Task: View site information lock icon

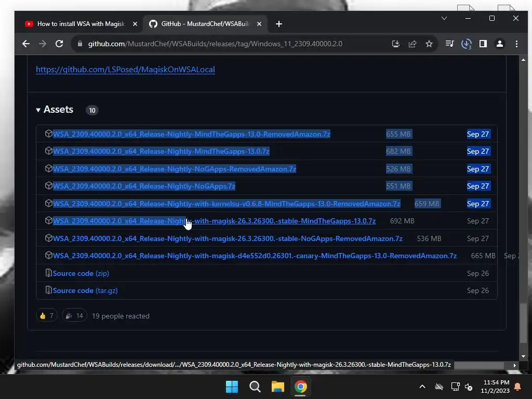Action: click(x=79, y=44)
